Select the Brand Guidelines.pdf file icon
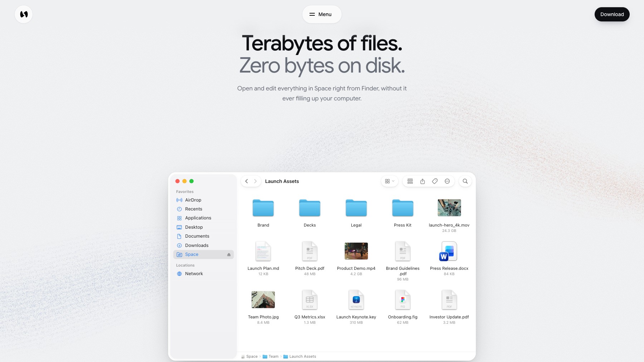 click(x=403, y=251)
